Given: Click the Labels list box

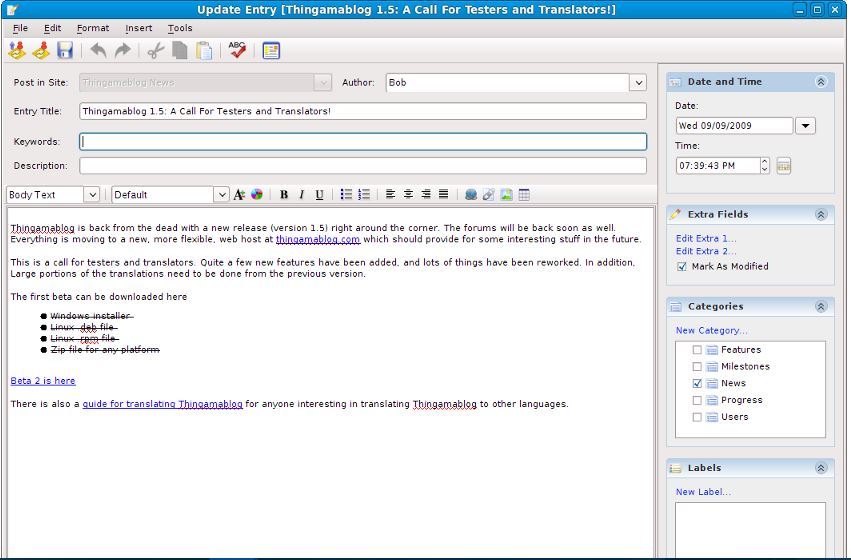Looking at the screenshot, I should pyautogui.click(x=750, y=530).
